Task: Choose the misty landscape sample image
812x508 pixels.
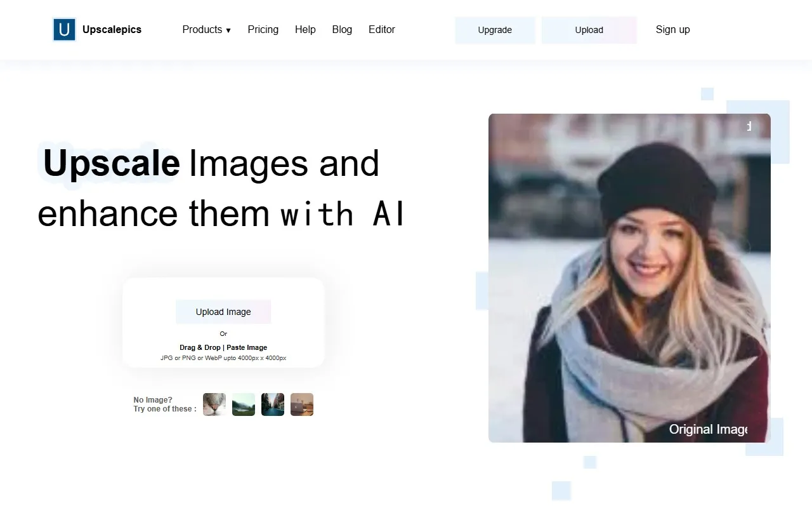Action: (x=244, y=404)
